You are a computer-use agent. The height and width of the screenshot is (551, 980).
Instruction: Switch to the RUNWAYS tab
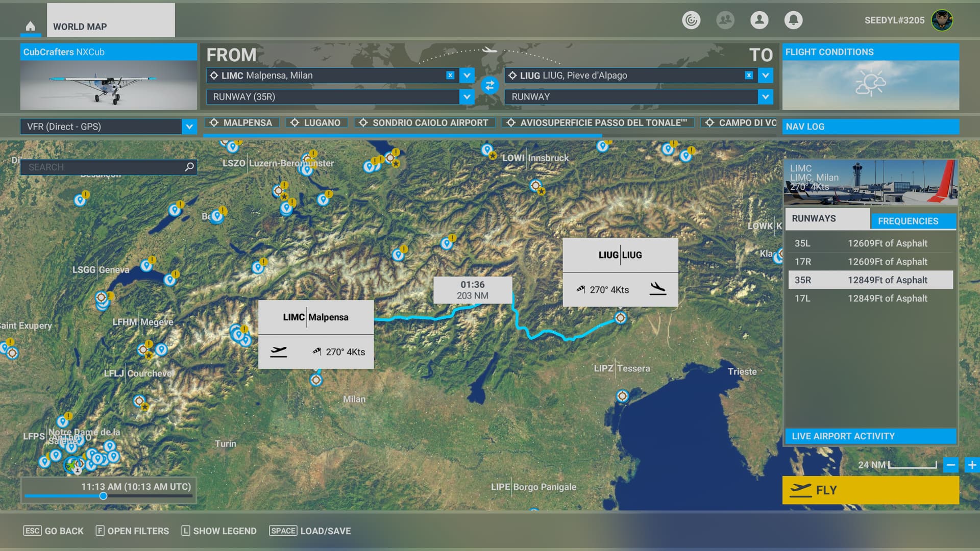point(827,219)
